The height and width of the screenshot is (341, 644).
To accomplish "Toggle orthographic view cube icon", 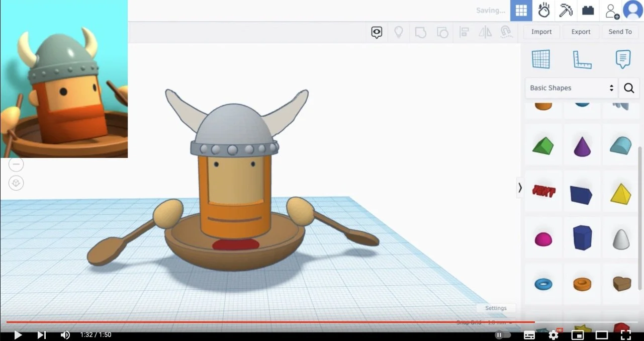I will point(16,183).
